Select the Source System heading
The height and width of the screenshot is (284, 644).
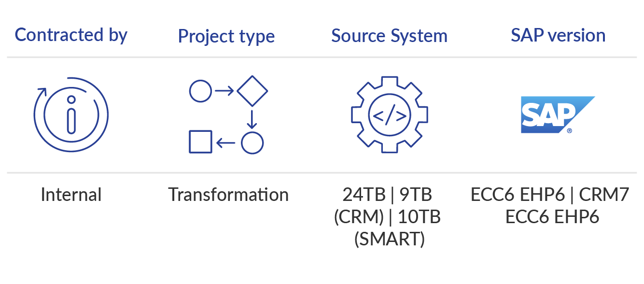[x=389, y=36]
